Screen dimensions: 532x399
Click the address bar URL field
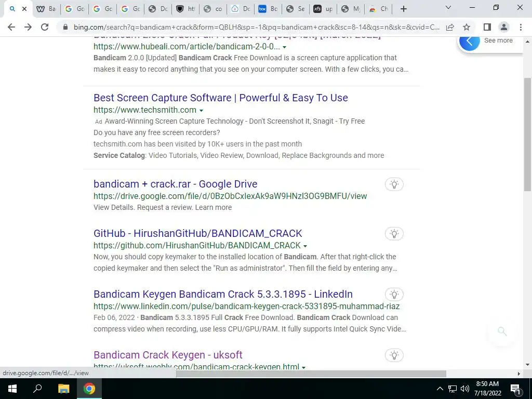pyautogui.click(x=256, y=27)
